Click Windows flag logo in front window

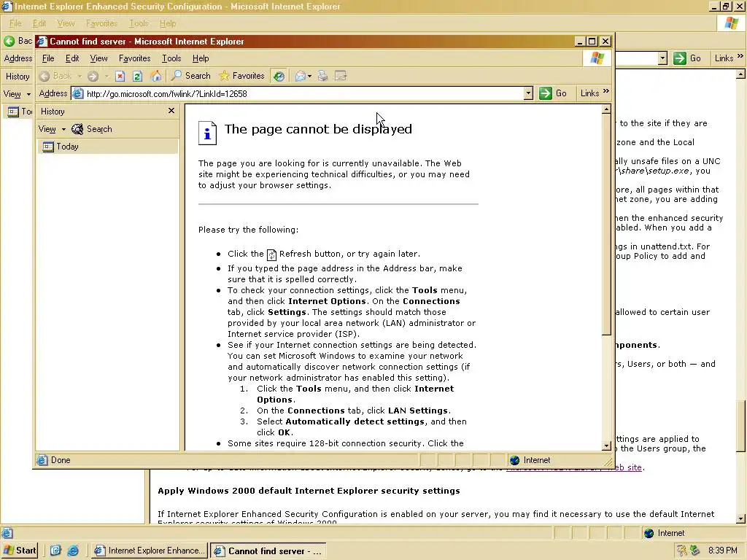pyautogui.click(x=597, y=58)
